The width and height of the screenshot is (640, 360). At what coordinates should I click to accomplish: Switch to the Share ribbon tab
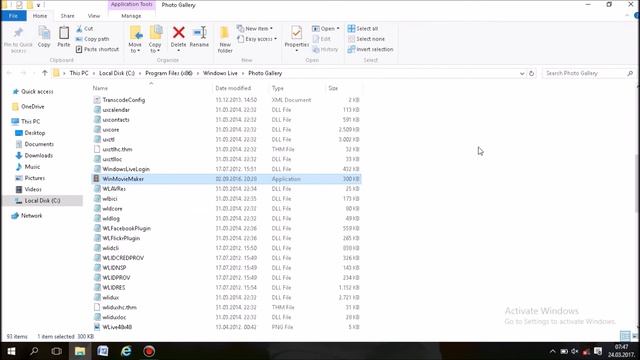[67, 16]
